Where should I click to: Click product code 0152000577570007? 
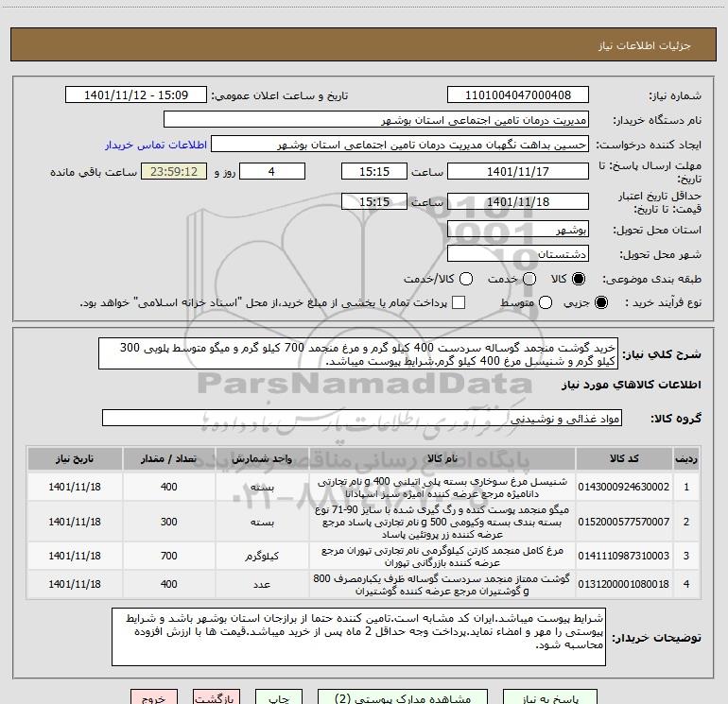pos(624,522)
